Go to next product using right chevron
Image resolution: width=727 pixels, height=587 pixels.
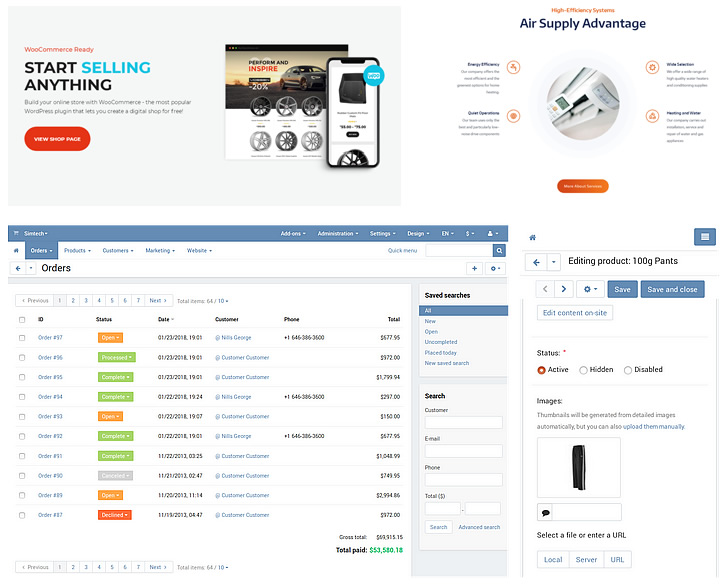pyautogui.click(x=564, y=289)
